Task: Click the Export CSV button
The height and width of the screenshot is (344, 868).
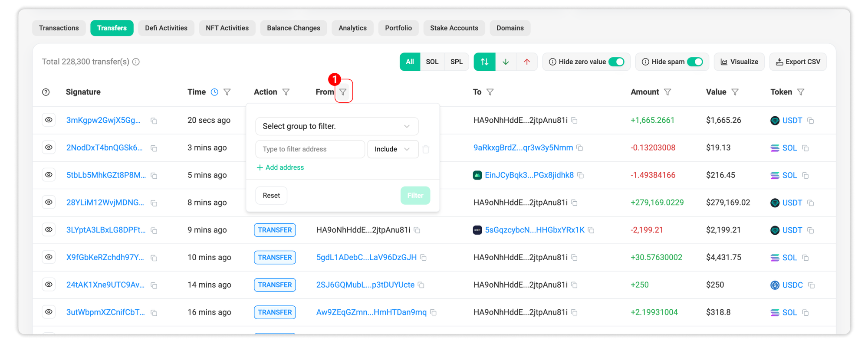Action: coord(798,62)
